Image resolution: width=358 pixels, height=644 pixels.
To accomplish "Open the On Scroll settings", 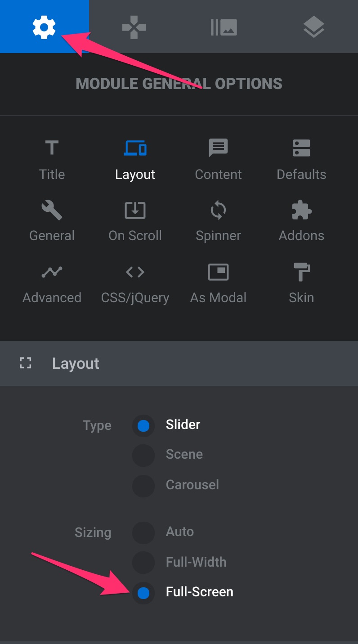I will [135, 221].
